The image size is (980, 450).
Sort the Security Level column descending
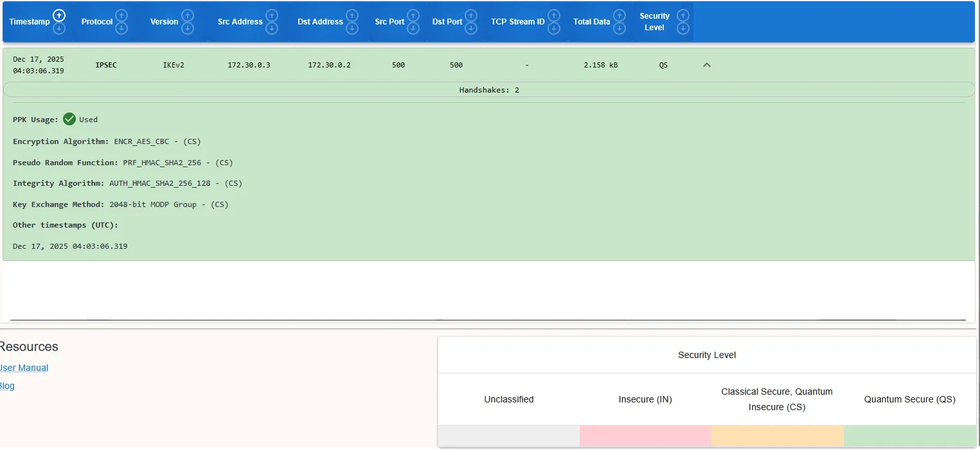[683, 28]
